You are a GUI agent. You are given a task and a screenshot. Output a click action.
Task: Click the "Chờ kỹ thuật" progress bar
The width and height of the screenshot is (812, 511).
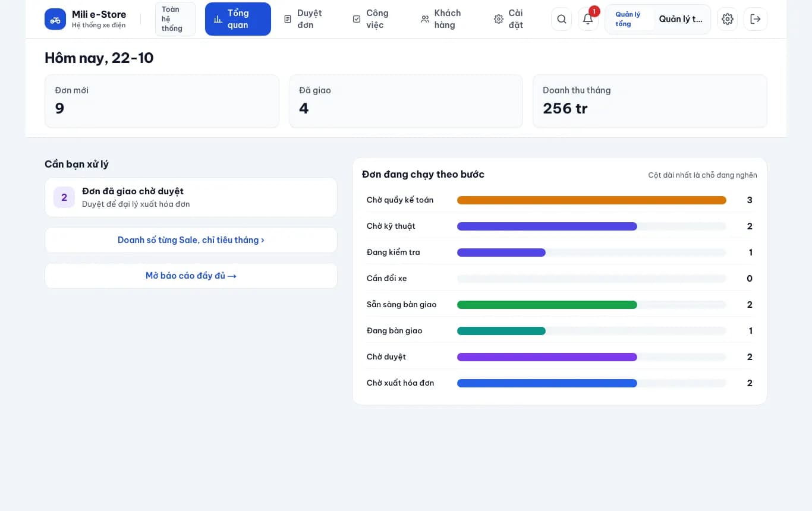point(547,226)
